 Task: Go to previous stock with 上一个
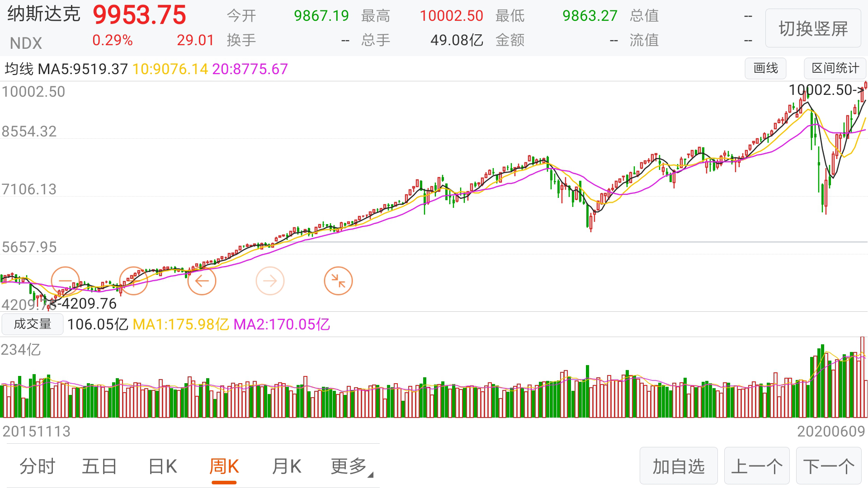(x=757, y=466)
